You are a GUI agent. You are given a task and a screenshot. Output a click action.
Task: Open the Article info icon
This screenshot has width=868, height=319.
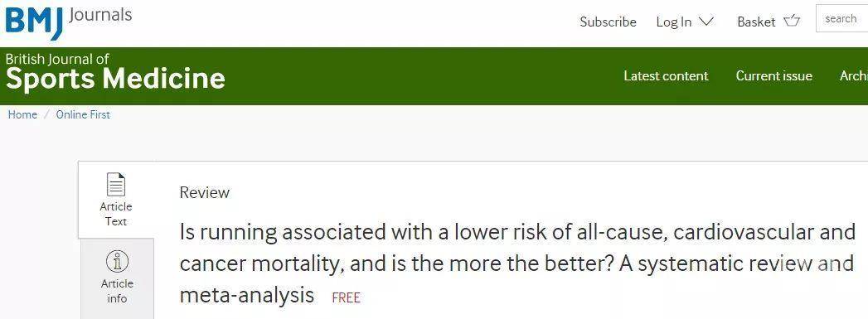click(x=116, y=261)
